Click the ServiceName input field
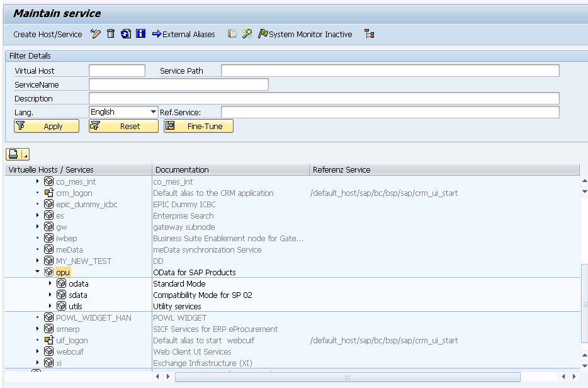 tap(178, 84)
